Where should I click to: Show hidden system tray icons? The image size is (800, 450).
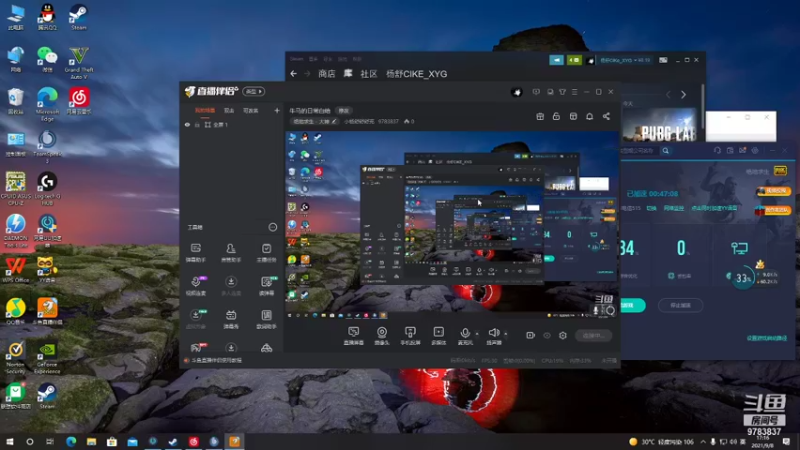703,441
